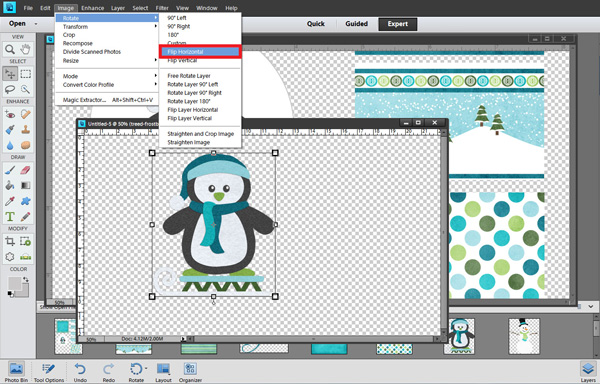Expand the Rotate button's dropdown arrow

(x=146, y=368)
